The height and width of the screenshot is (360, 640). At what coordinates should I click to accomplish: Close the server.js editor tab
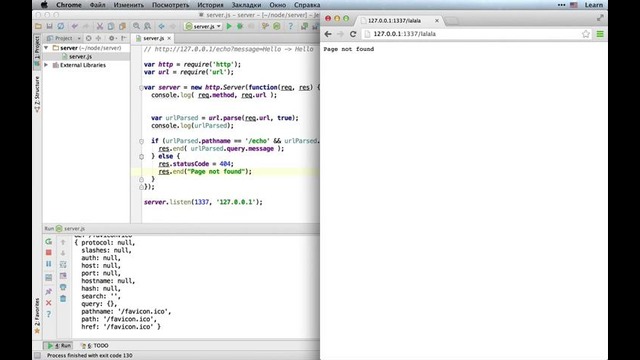pyautogui.click(x=169, y=38)
